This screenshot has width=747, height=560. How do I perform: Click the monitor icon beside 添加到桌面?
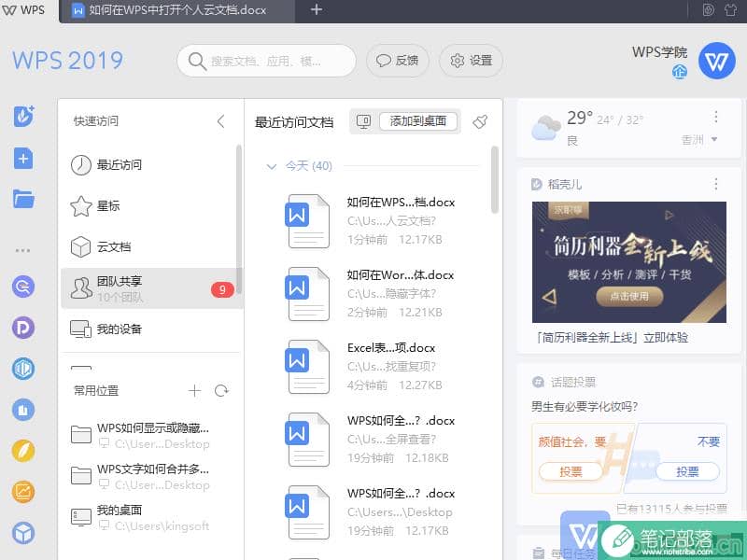[x=364, y=122]
